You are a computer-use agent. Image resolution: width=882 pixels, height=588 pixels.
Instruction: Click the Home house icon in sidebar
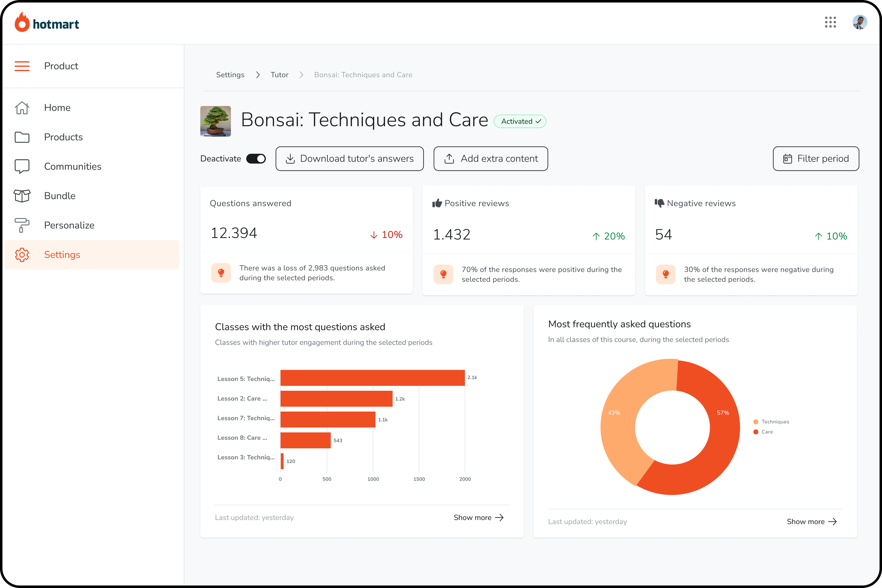22,108
